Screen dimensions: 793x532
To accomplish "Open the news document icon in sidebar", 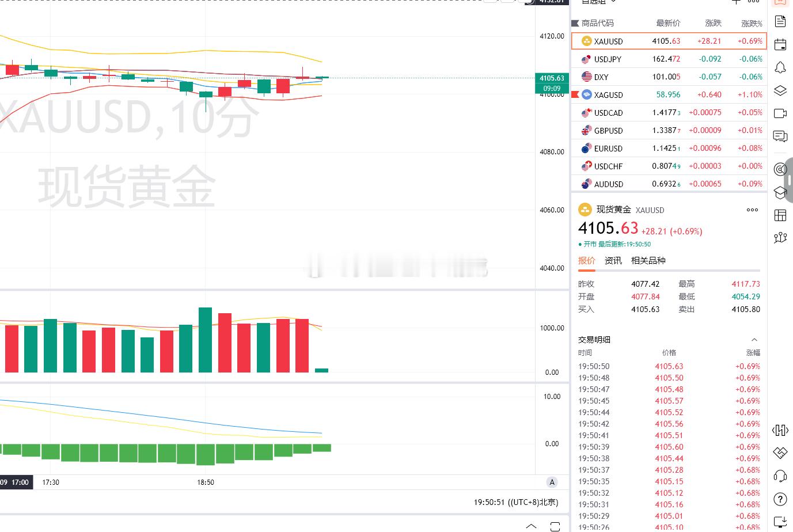I will [x=780, y=21].
